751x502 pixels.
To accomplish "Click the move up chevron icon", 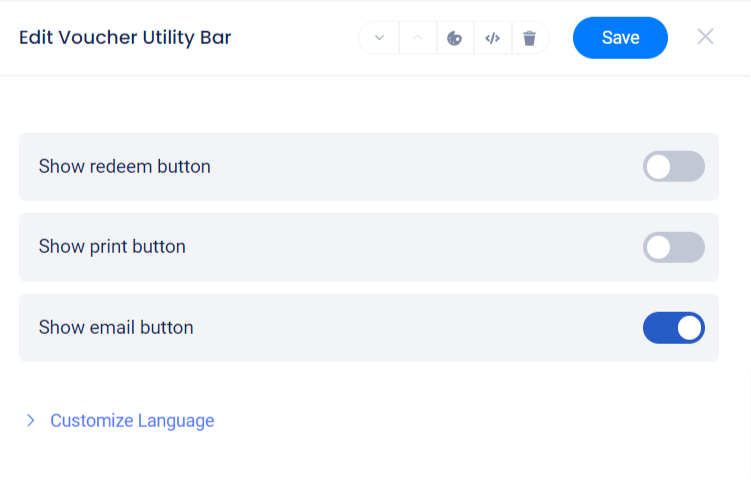I will pos(417,38).
